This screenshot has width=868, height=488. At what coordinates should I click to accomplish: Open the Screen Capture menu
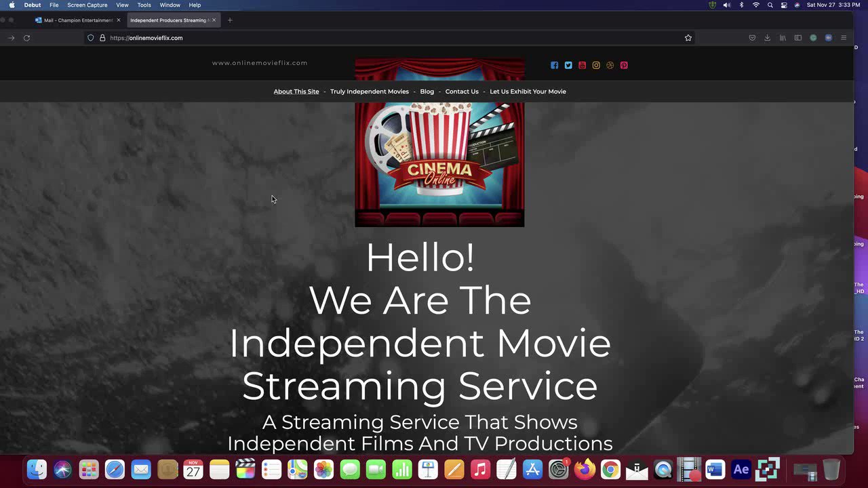87,5
